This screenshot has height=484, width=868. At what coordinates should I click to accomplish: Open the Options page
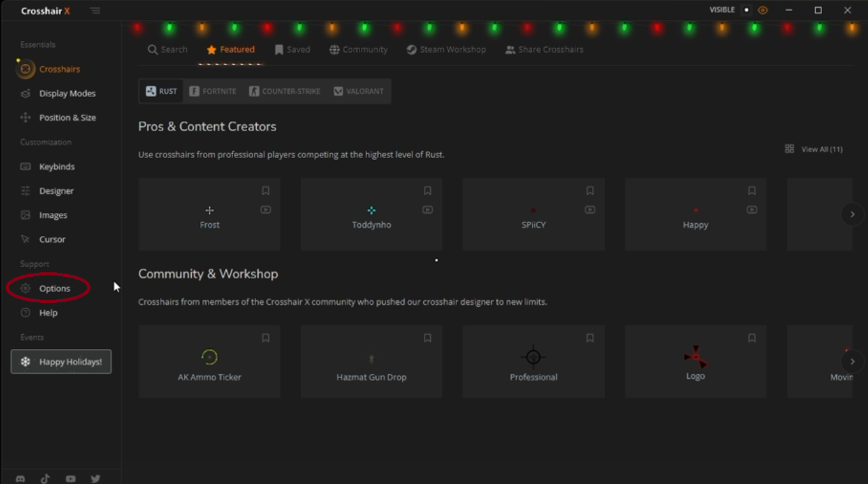pos(45,288)
